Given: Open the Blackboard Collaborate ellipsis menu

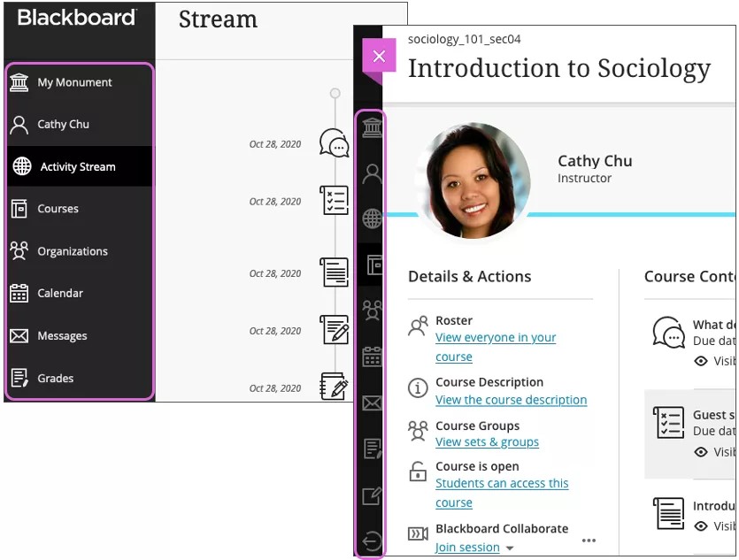Looking at the screenshot, I should tap(589, 540).
